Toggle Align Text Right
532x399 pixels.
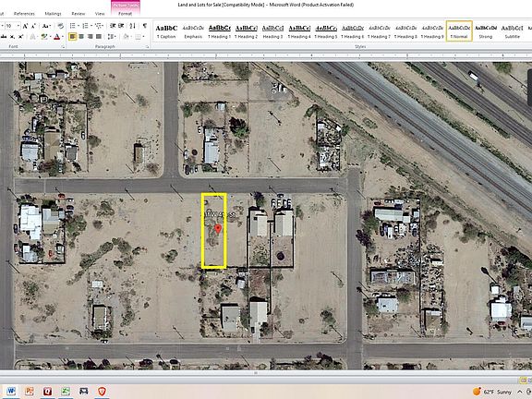point(90,36)
